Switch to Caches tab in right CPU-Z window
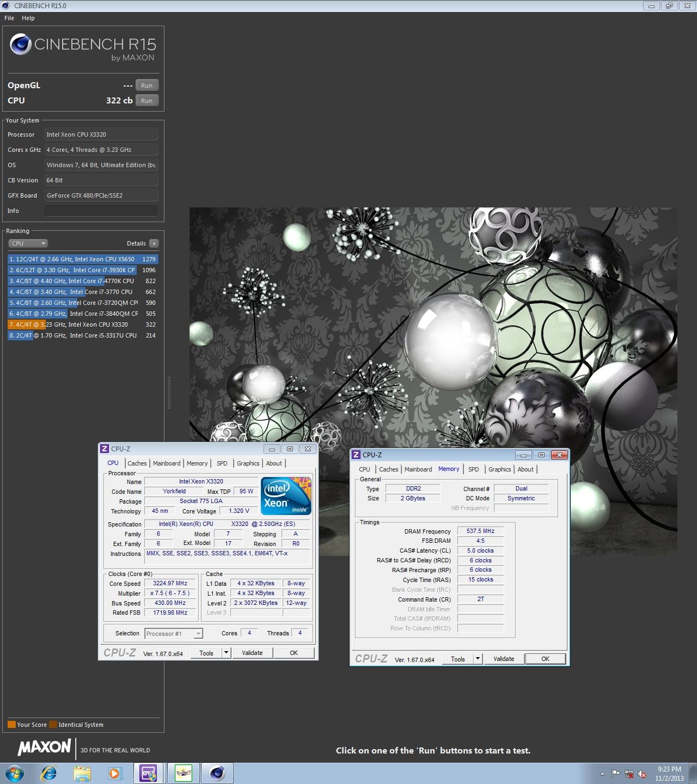This screenshot has width=697, height=784. point(389,469)
